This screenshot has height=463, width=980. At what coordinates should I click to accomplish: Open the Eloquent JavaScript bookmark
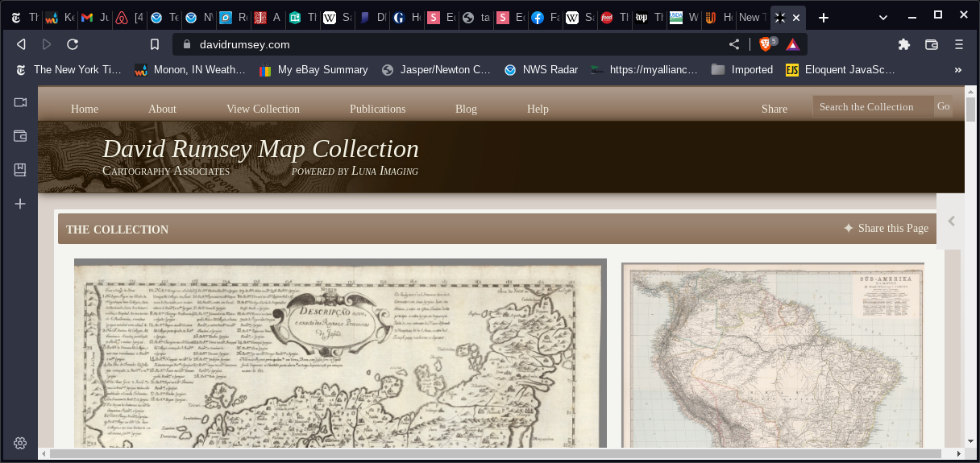point(841,70)
